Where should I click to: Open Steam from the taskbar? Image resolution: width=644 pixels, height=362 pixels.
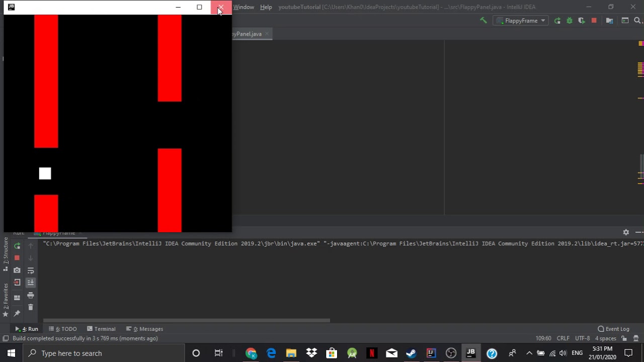pyautogui.click(x=411, y=353)
